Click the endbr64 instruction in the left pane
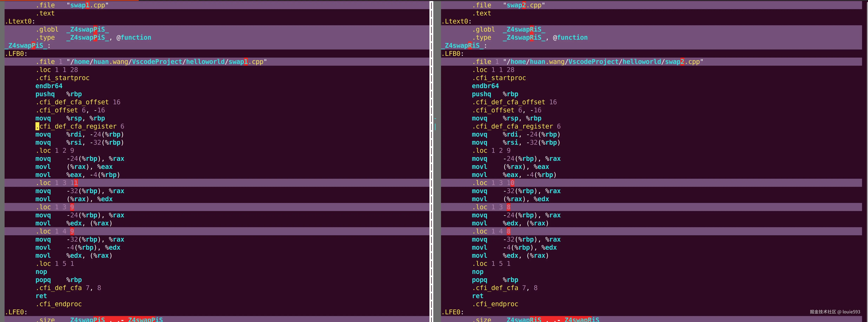Image resolution: width=868 pixels, height=322 pixels. click(x=49, y=86)
